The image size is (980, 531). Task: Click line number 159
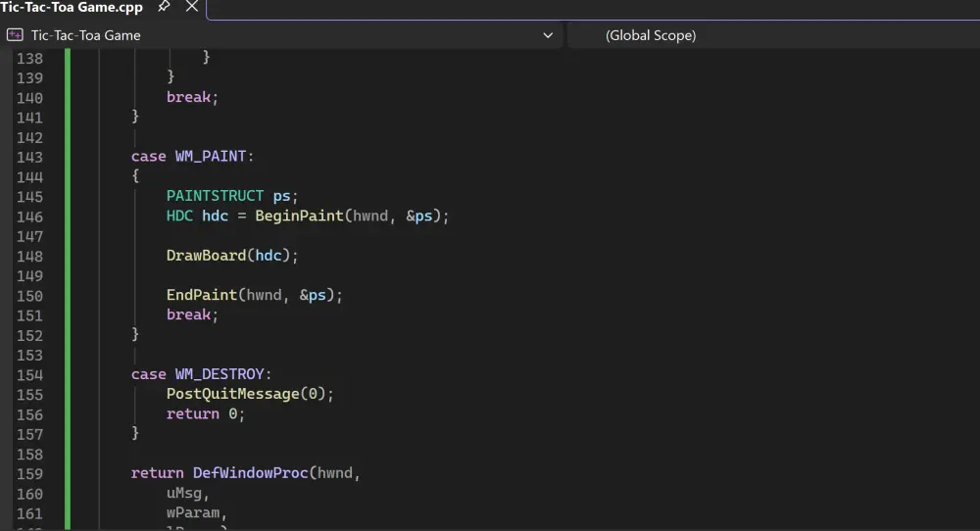coord(29,474)
